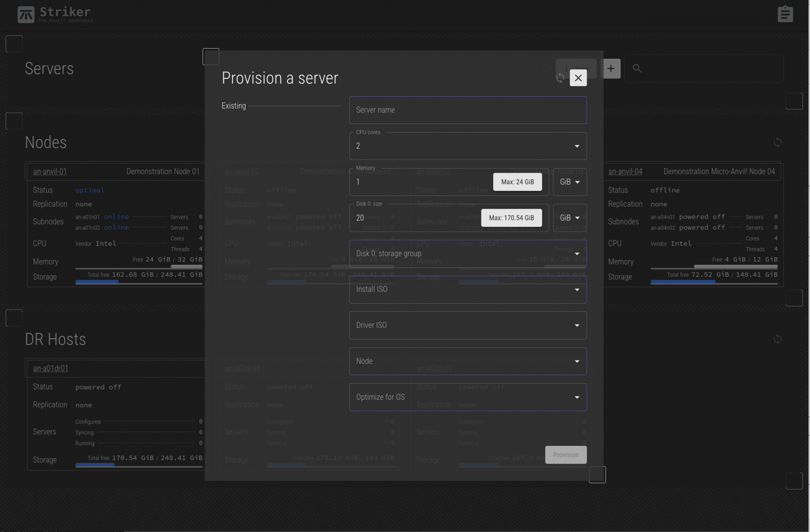Open the Optimize for OS dropdown
Image resolution: width=810 pixels, height=532 pixels.
(x=468, y=397)
